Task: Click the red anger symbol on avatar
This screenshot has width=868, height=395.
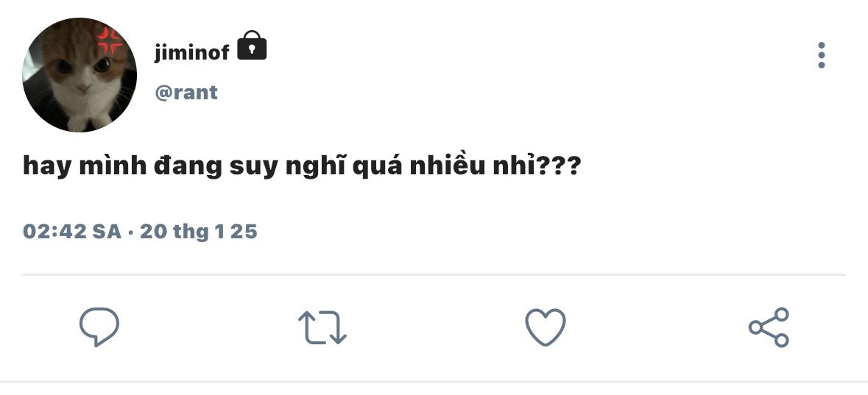Action: (x=110, y=40)
